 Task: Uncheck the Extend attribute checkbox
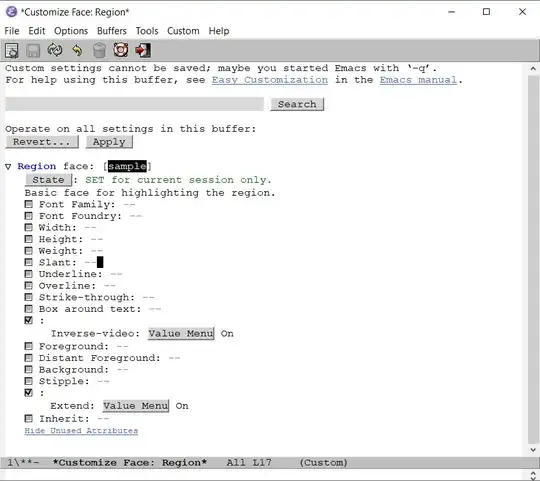click(x=29, y=393)
